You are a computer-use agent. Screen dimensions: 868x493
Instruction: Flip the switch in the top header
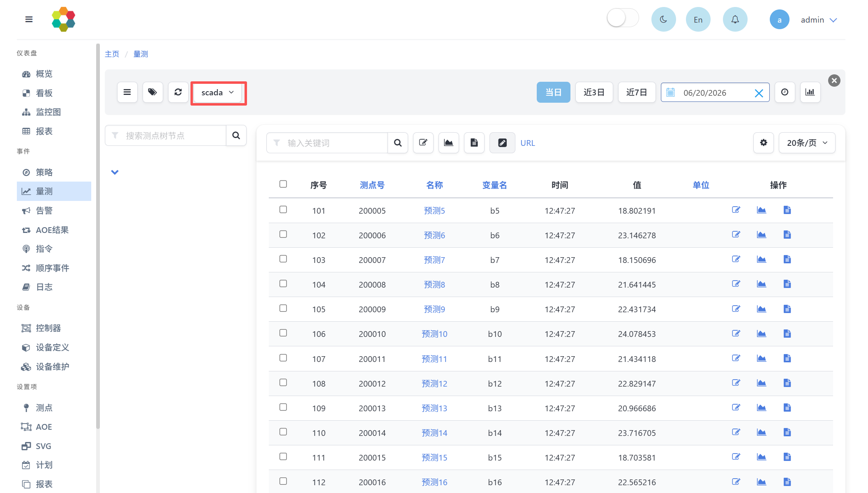click(x=623, y=18)
